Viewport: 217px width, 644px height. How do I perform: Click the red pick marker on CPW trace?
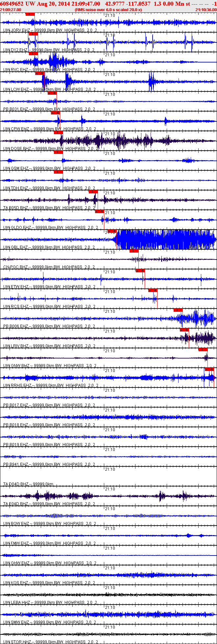pos(55,113)
